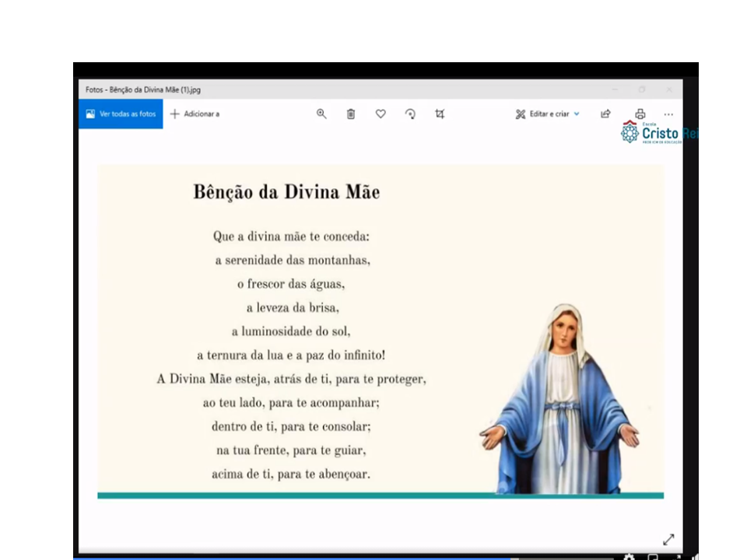
Task: Enter fullscreen with the diagonal arrows icon
Action: click(668, 540)
